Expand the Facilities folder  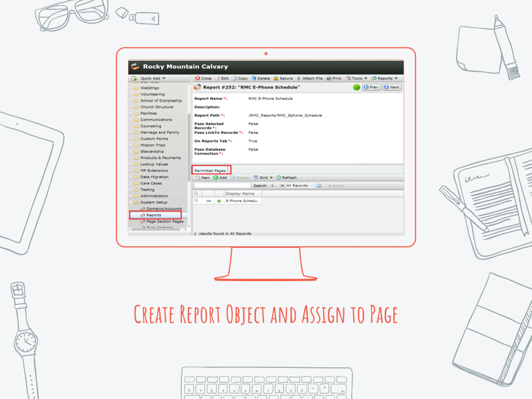click(x=131, y=113)
